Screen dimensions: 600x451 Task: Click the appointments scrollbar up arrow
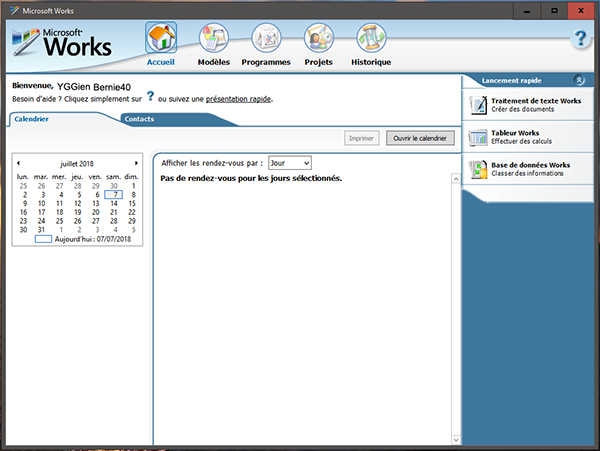click(456, 179)
